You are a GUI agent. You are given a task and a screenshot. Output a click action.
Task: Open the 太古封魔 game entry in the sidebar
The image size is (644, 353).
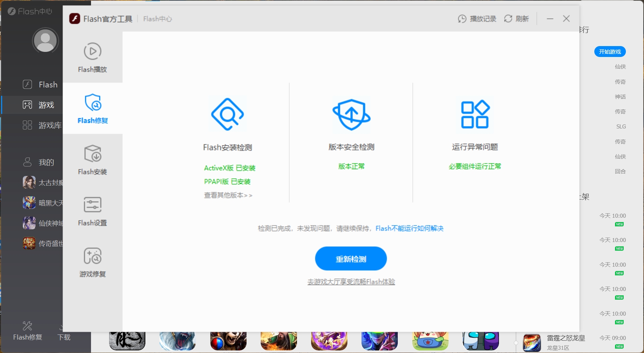pyautogui.click(x=43, y=182)
